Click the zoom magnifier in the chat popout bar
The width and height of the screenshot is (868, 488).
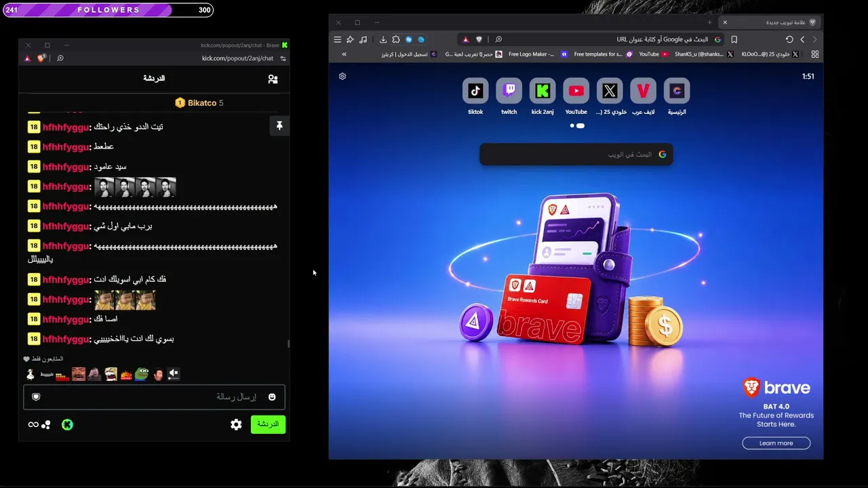click(60, 58)
